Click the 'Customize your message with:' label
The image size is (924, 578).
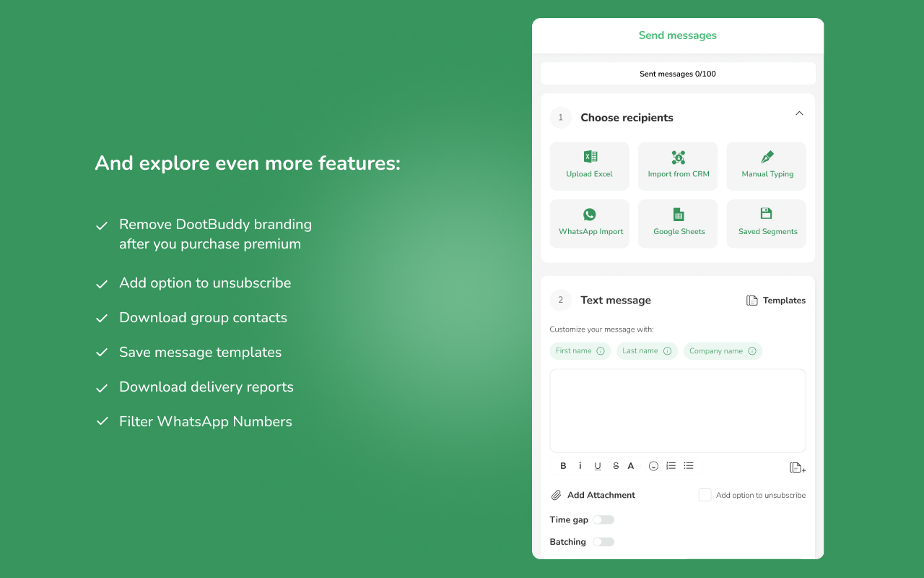[602, 329]
